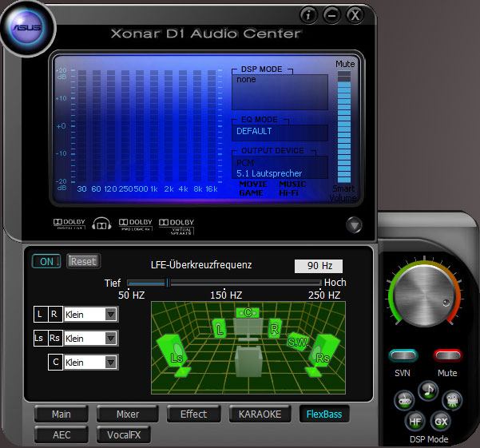This screenshot has width=480, height=448.
Task: Click the Rs surround speaker in the room
Action: [321, 355]
